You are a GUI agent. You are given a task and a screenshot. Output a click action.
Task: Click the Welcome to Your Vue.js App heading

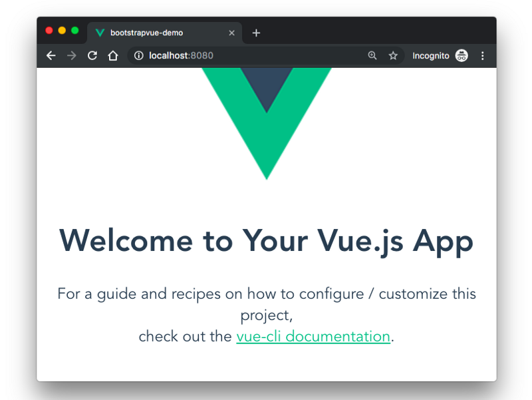(x=265, y=241)
